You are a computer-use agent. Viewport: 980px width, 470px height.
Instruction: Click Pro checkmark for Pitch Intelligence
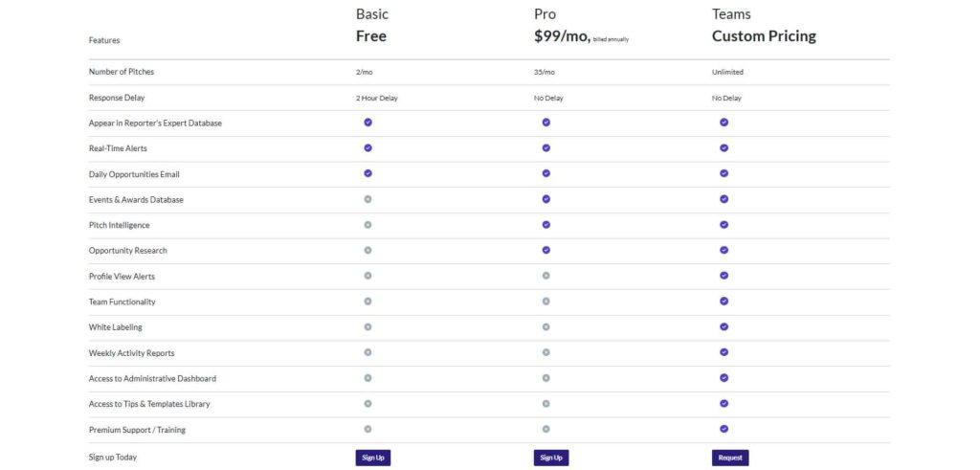click(546, 225)
